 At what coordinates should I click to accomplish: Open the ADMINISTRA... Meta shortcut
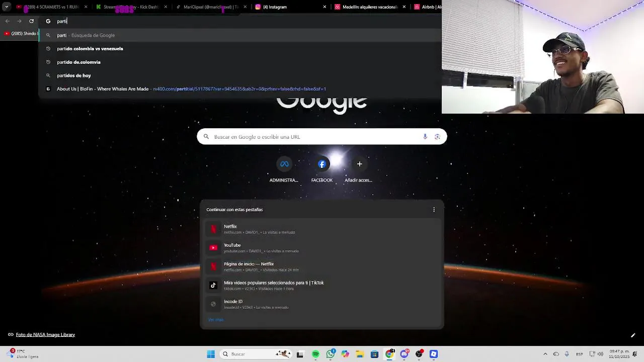click(x=284, y=170)
